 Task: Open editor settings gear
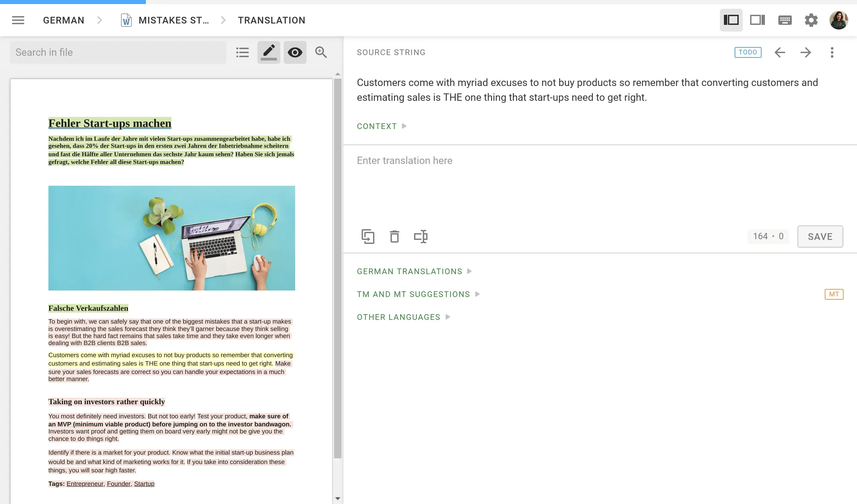point(811,20)
